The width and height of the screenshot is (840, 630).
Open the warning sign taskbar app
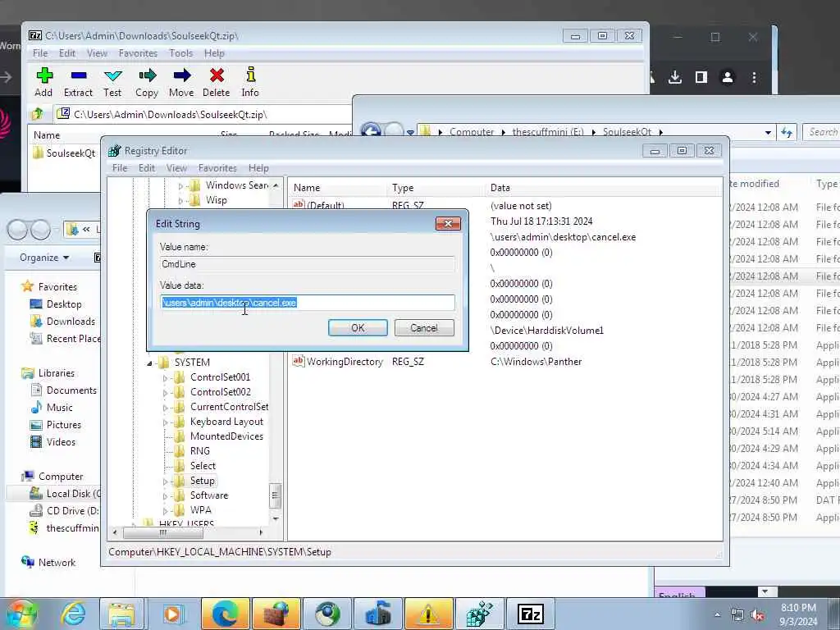click(428, 614)
